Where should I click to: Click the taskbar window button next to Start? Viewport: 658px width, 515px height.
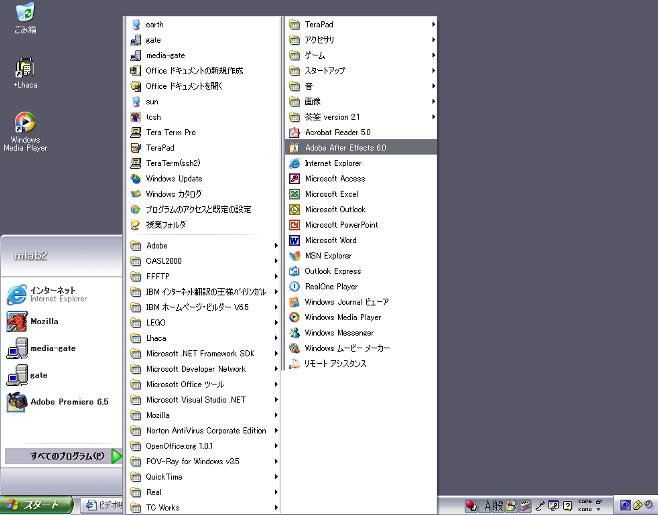(x=103, y=505)
